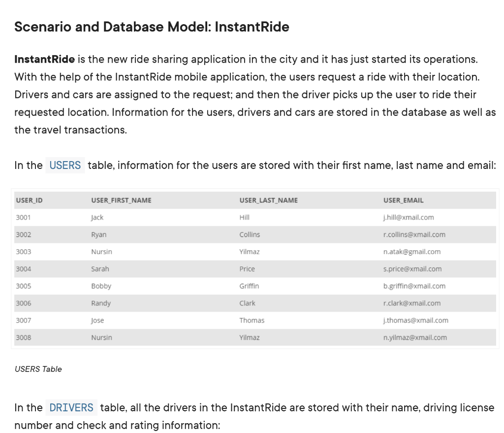The width and height of the screenshot is (504, 433).
Task: Select first name Jack
Action: [x=97, y=217]
